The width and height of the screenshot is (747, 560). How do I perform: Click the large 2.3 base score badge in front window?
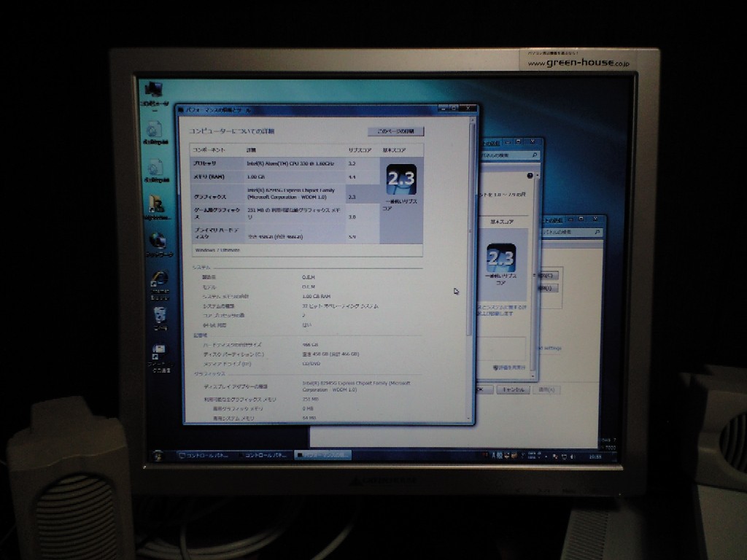point(401,179)
